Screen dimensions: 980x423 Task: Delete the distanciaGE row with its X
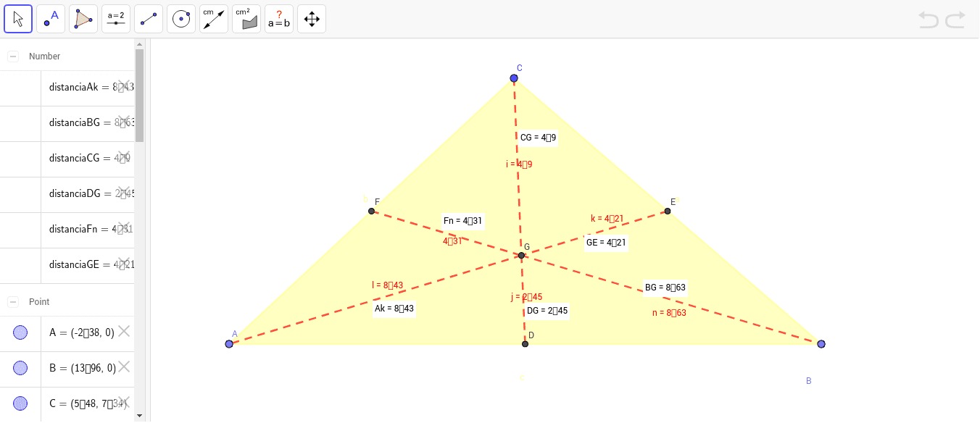coord(124,264)
